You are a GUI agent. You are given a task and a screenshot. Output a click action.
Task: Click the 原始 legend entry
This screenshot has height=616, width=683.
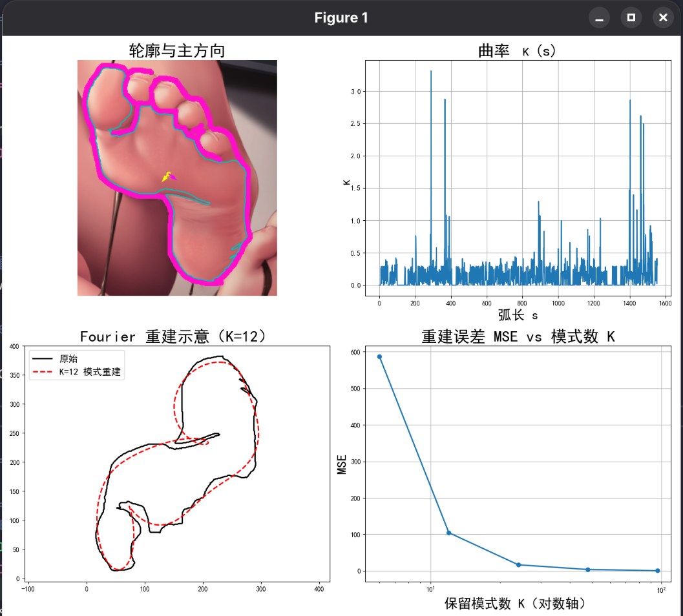pyautogui.click(x=68, y=358)
